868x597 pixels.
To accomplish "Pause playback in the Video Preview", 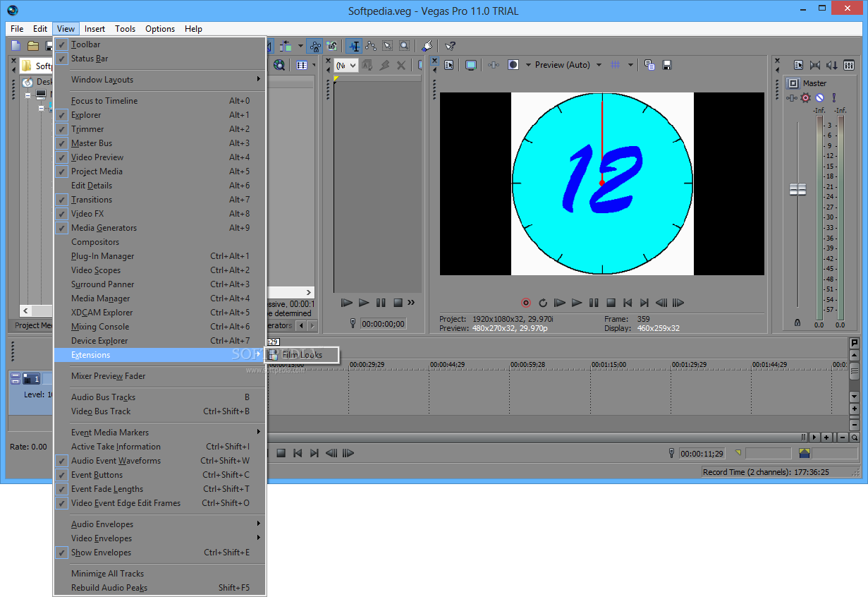I will [594, 303].
